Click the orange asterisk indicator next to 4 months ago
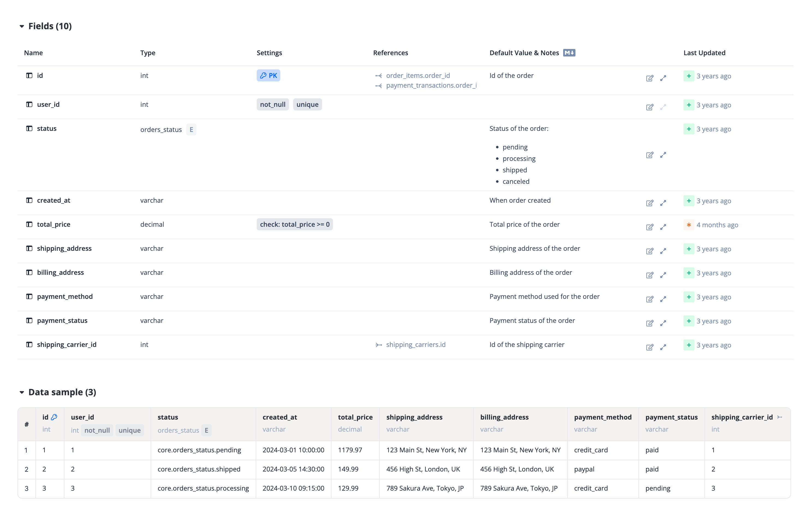 click(x=689, y=225)
